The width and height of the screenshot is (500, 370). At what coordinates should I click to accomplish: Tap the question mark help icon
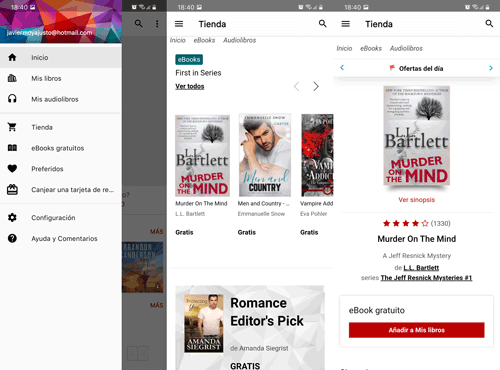[x=12, y=238]
